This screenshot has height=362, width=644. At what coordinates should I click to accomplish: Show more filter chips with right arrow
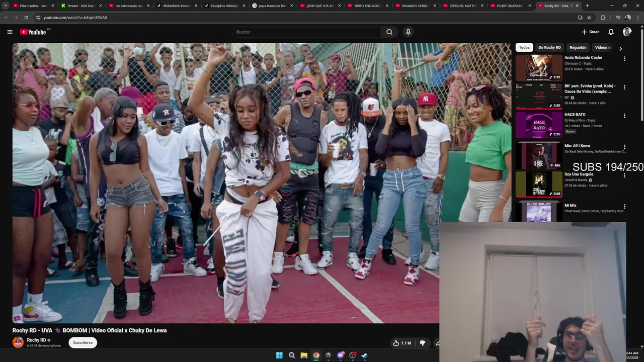coord(620,49)
